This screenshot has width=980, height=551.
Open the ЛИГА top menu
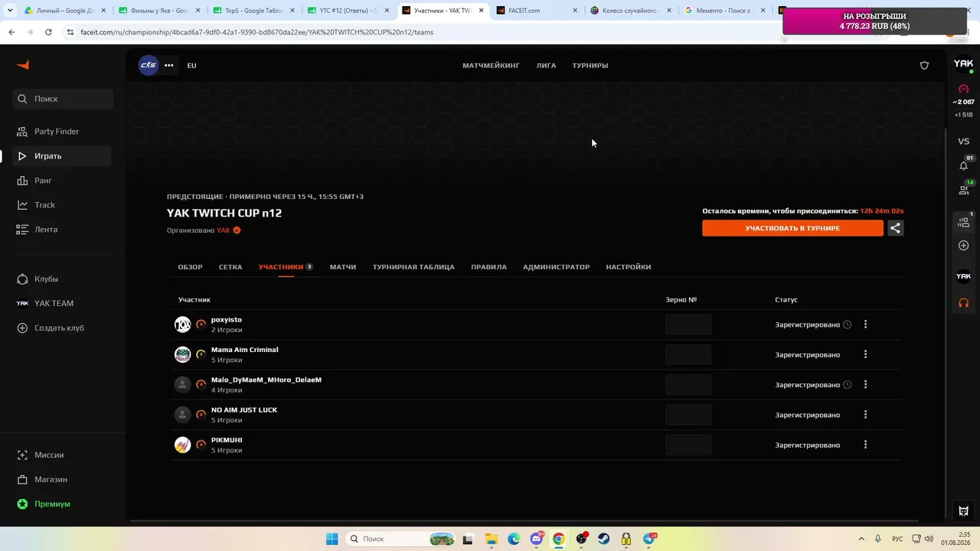pos(546,66)
